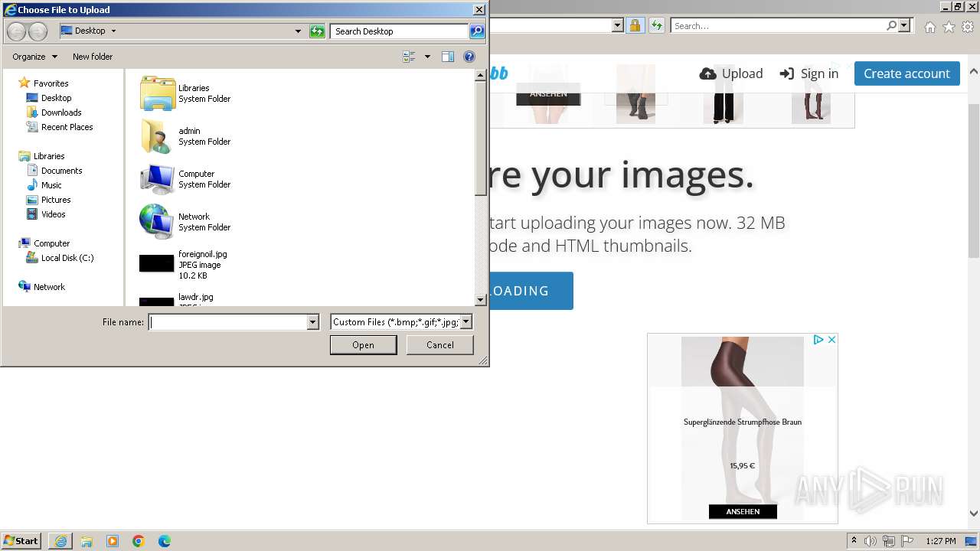Select the Network system folder icon
The height and width of the screenshot is (551, 980).
[158, 222]
